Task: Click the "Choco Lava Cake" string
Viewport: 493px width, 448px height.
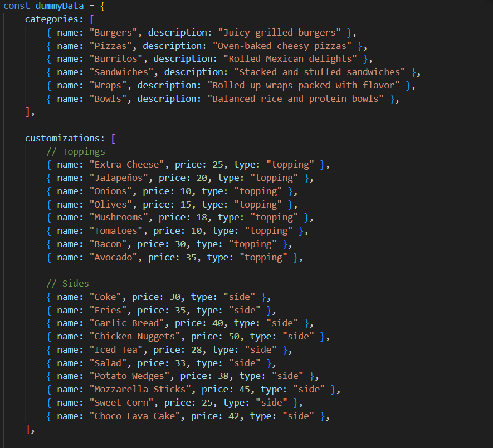Action: click(135, 416)
